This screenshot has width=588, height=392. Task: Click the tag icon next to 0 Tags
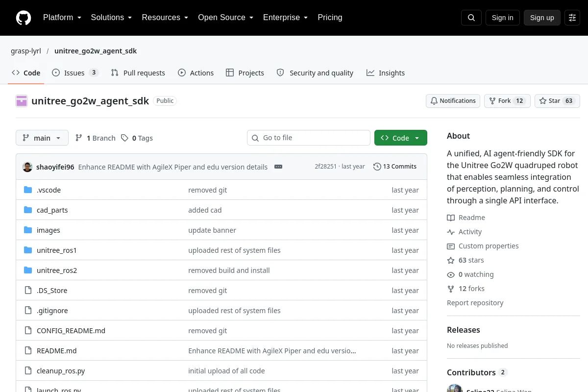coord(125,138)
